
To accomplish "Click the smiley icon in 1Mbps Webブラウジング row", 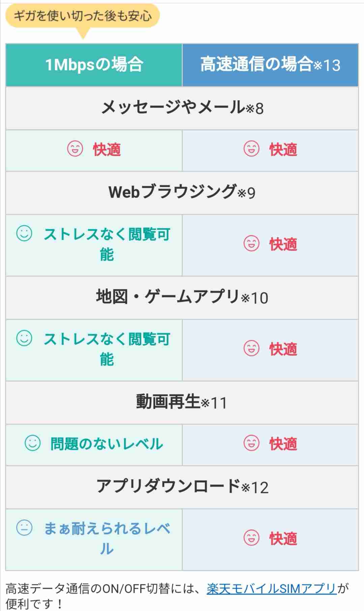I will [x=24, y=233].
